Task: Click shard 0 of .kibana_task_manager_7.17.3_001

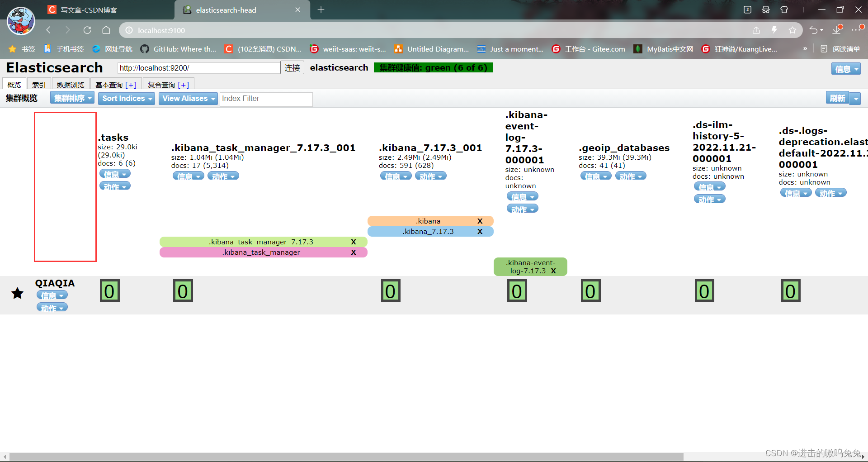Action: 183,291
